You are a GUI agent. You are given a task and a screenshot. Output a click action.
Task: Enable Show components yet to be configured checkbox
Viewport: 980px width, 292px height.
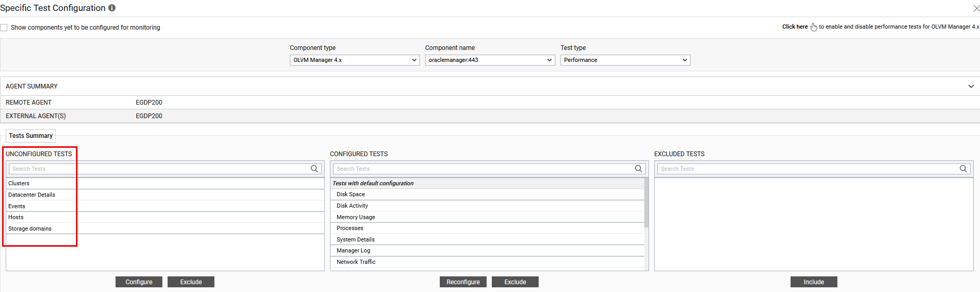[x=4, y=28]
